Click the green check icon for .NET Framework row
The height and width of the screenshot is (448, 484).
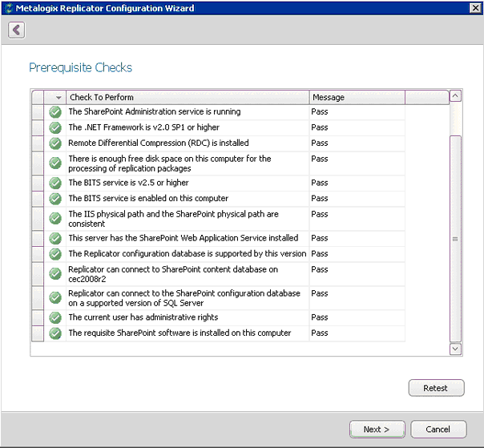[x=55, y=127]
